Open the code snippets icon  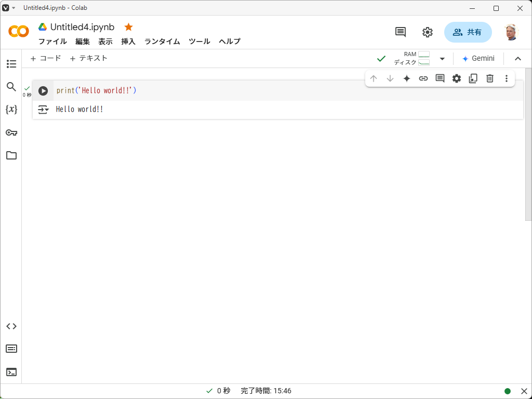[x=11, y=326]
